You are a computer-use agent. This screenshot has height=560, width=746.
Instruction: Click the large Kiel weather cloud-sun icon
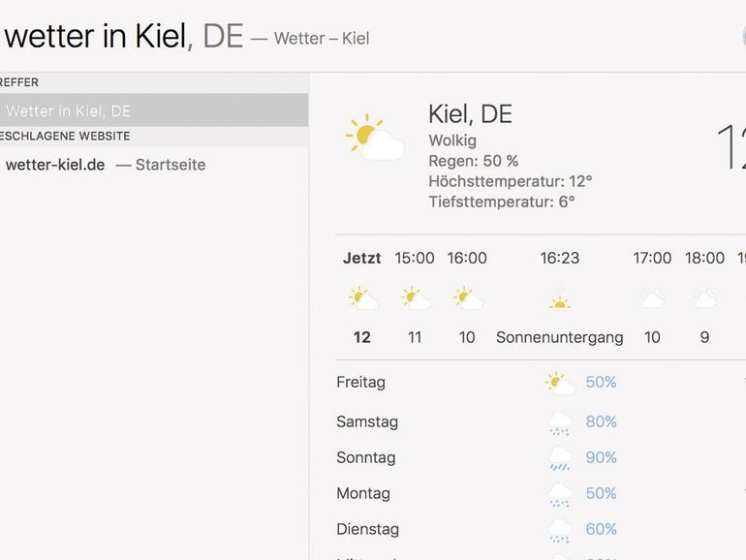tap(375, 139)
